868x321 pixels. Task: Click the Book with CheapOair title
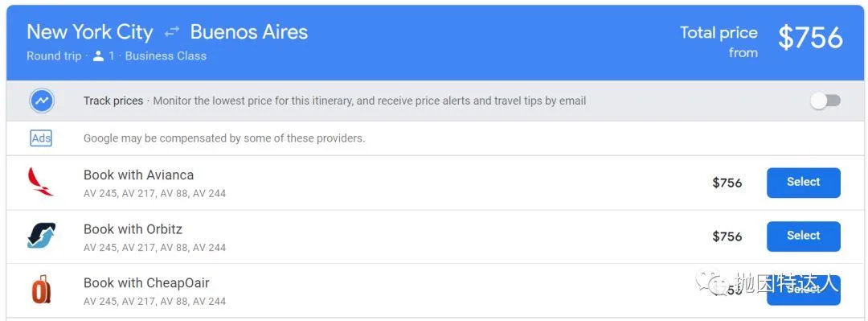point(146,282)
